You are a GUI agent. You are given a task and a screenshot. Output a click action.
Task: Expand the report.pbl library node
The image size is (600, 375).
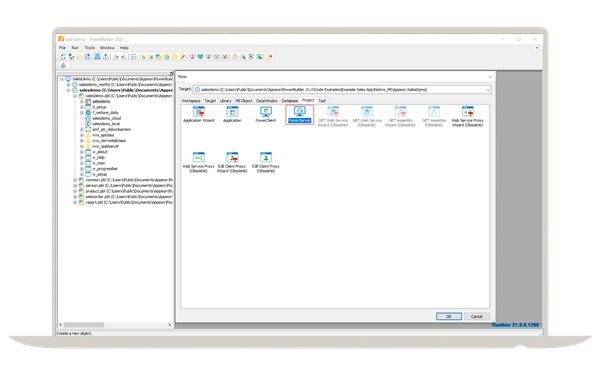point(75,202)
